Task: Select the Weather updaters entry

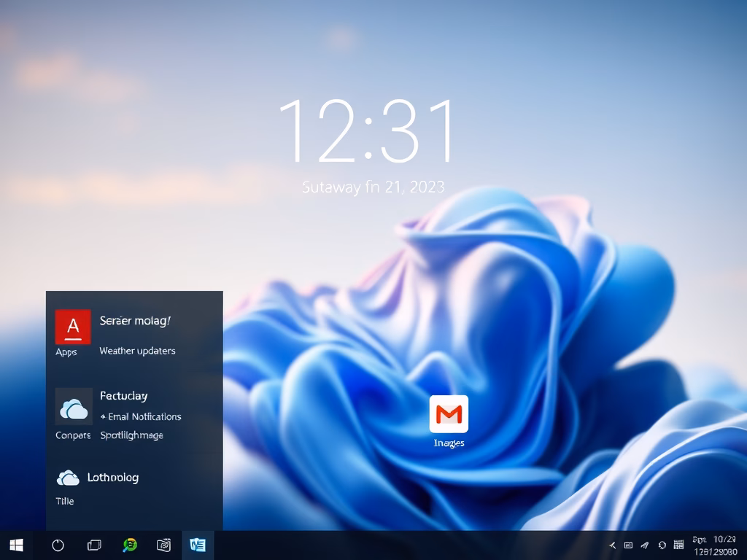Action: coord(137,351)
